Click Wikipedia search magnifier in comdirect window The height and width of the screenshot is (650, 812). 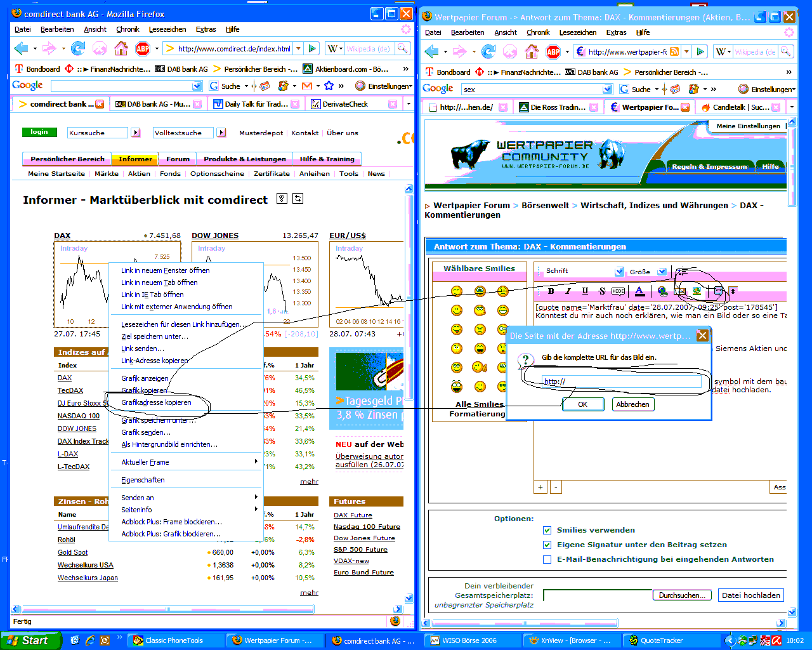coord(402,48)
